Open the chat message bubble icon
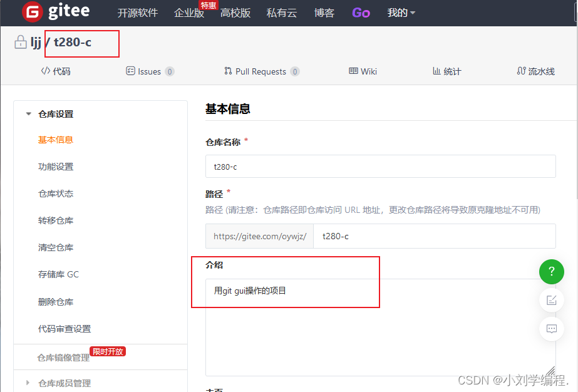Image resolution: width=578 pixels, height=392 pixels. pos(552,329)
